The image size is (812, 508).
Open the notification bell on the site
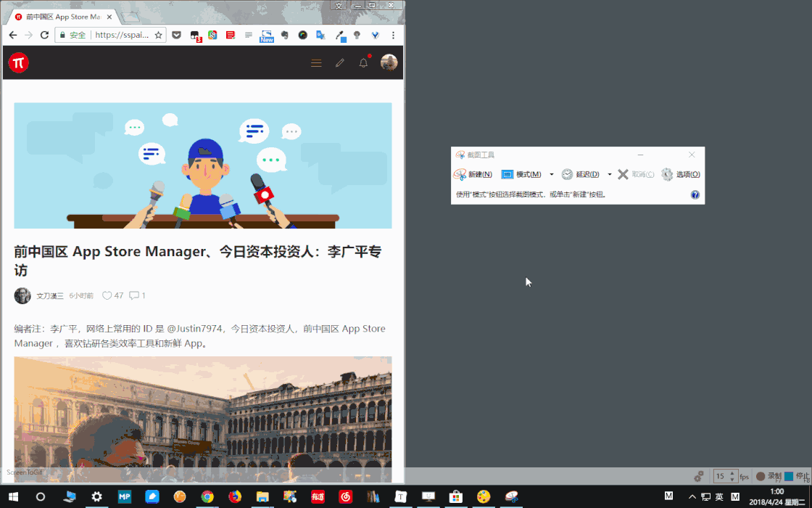click(364, 62)
